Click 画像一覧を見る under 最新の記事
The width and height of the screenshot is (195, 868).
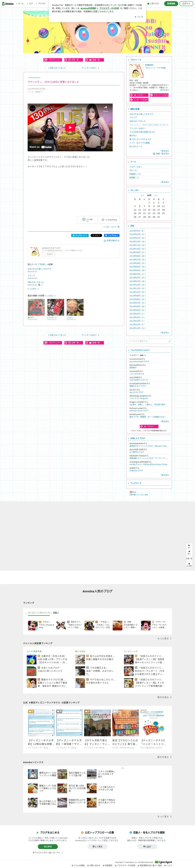(x=161, y=154)
